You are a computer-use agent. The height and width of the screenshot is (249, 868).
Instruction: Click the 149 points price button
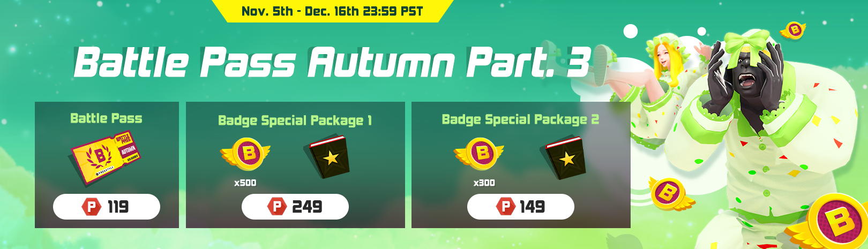pyautogui.click(x=521, y=207)
